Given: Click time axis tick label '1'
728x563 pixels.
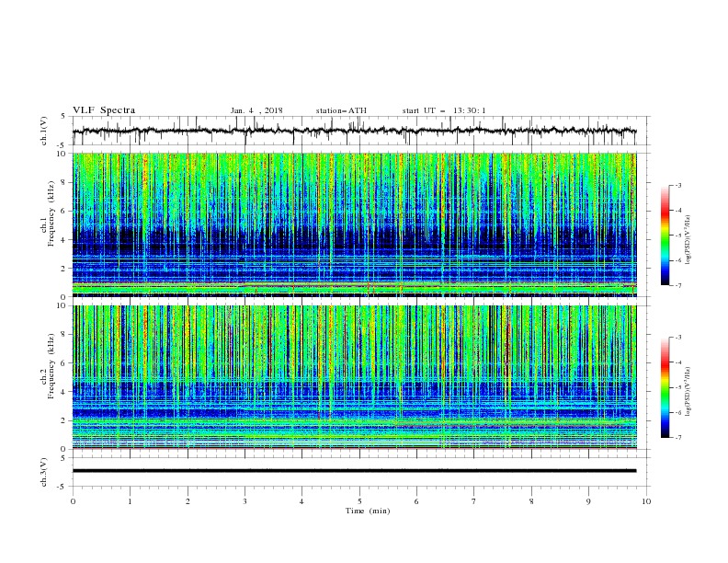Looking at the screenshot, I should coord(130,501).
